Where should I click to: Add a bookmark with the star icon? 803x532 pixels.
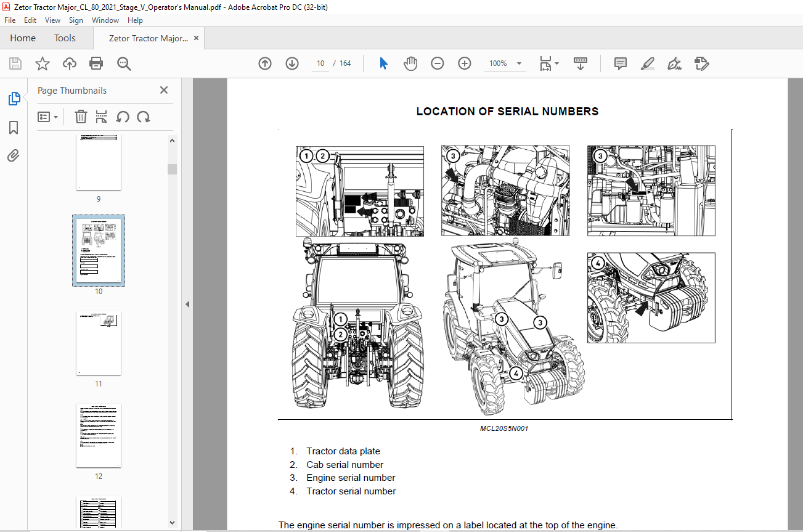tap(42, 63)
